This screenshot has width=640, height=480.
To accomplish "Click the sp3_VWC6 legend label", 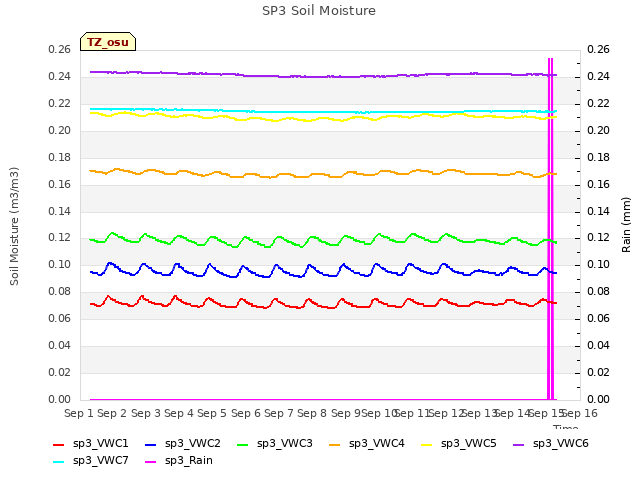I will click(x=560, y=443).
